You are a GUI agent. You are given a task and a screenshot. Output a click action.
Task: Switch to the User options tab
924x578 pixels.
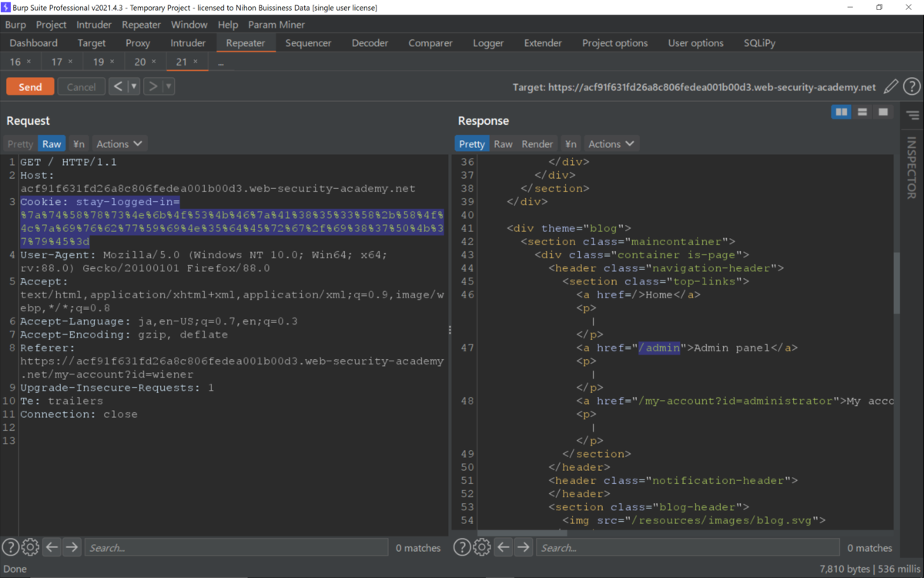point(695,43)
